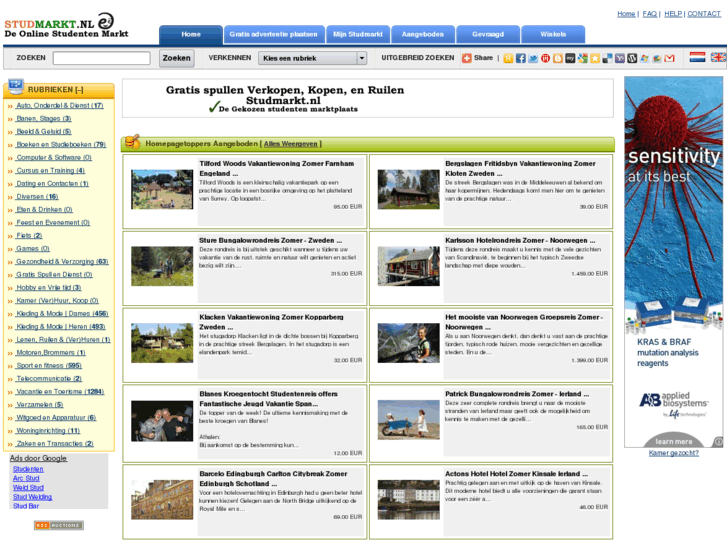Switch to the Aangeboden tab
This screenshot has height=545, width=727.
click(422, 34)
